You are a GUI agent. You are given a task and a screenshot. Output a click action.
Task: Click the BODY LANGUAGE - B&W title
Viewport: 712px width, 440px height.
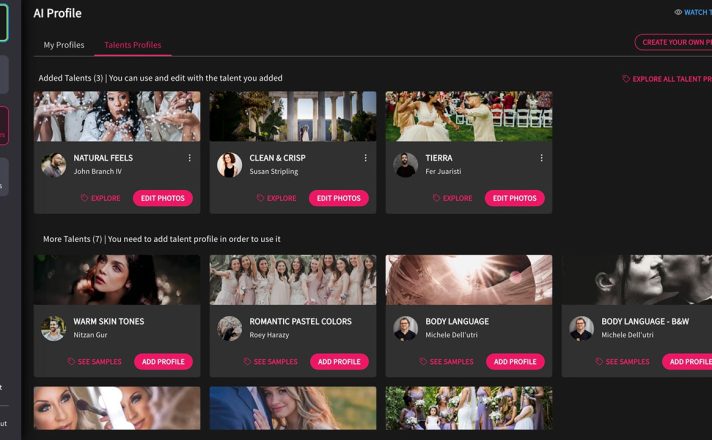(645, 321)
